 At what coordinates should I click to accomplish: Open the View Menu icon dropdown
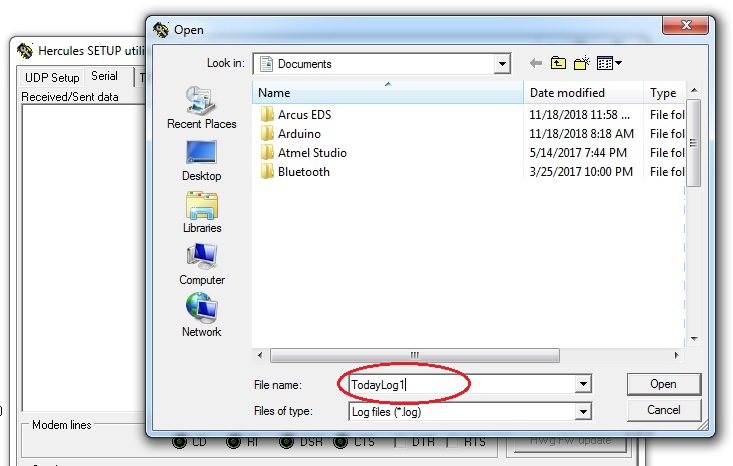(x=609, y=63)
